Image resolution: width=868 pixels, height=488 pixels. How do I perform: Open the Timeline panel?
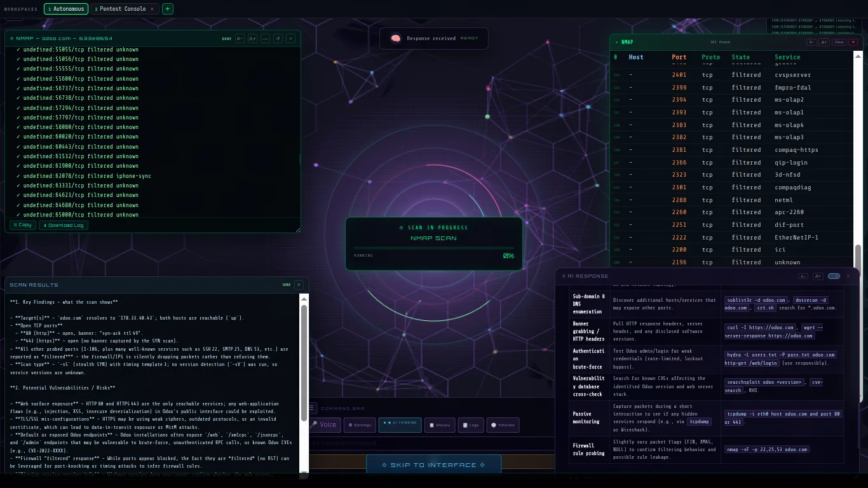pos(503,425)
